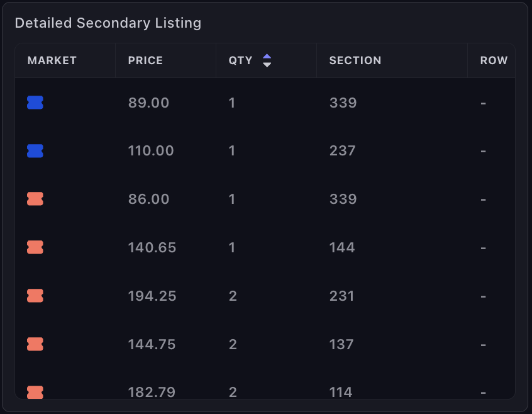Click the QTY column header label
Viewport: 532px width, 414px height.
click(241, 60)
